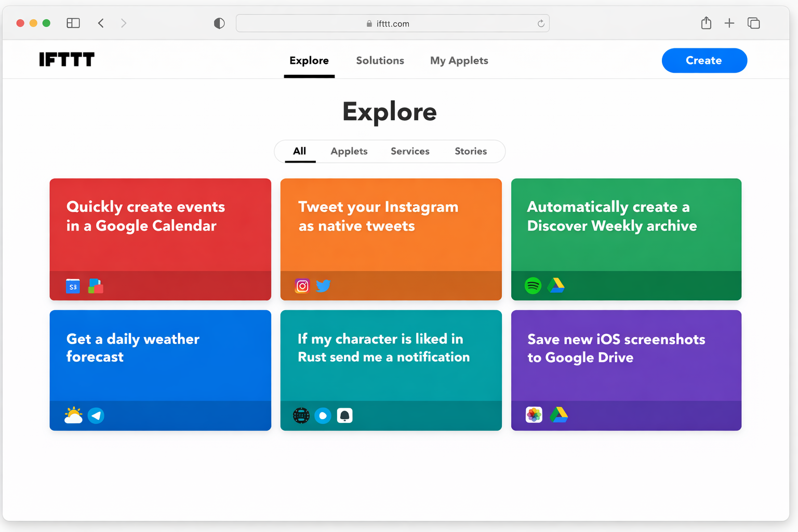Viewport: 798px width, 532px height.
Task: Go forward with the browser forward arrow
Action: 124,23
